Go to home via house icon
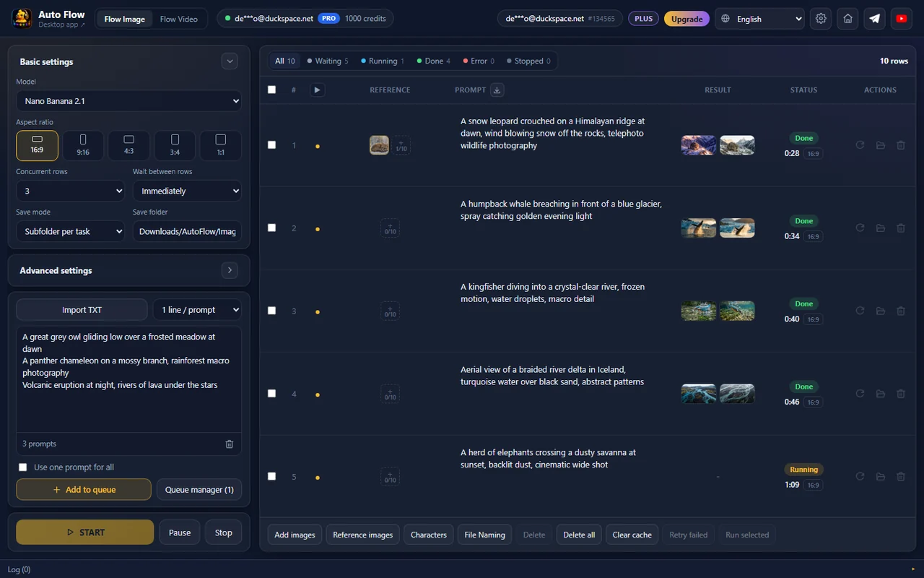 pyautogui.click(x=848, y=19)
